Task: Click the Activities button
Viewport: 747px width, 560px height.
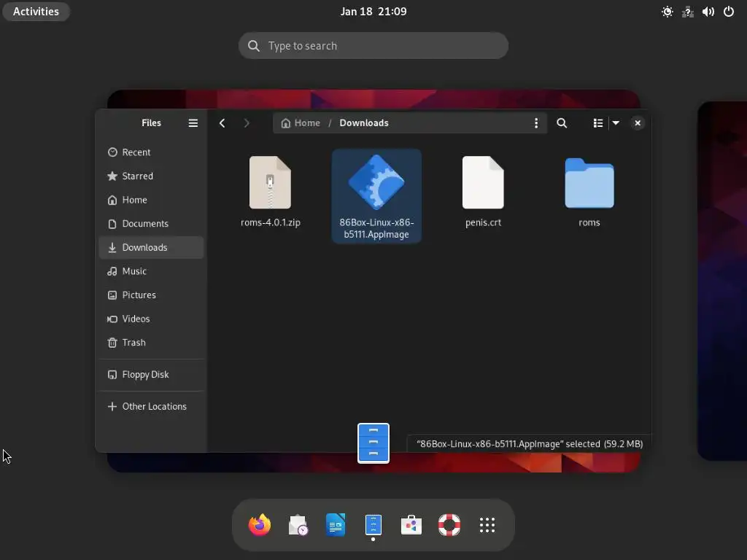Action: coord(36,12)
